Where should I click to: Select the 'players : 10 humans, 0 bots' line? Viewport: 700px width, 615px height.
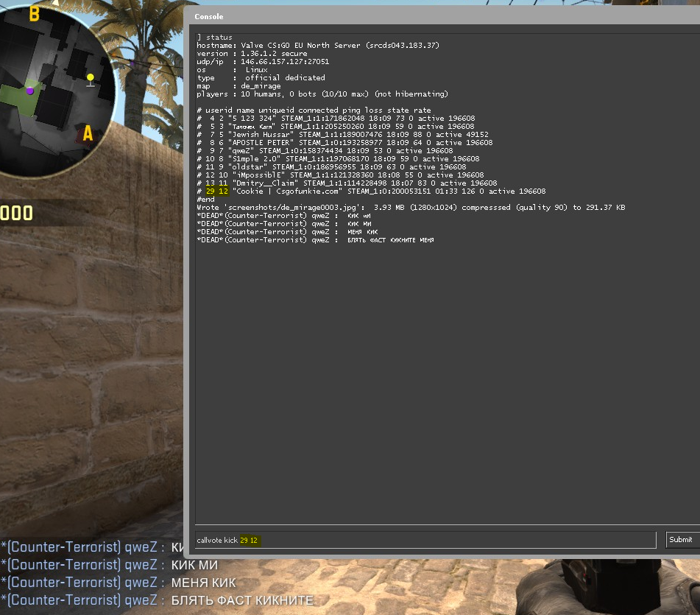322,94
